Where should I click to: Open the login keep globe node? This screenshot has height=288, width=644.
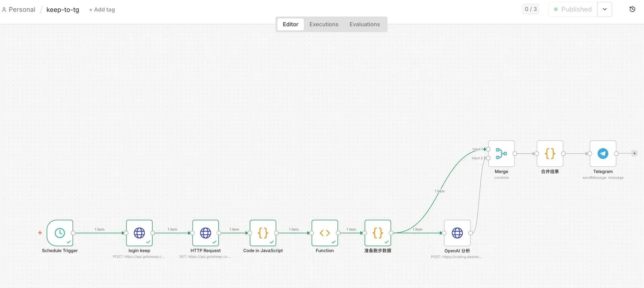[139, 233]
